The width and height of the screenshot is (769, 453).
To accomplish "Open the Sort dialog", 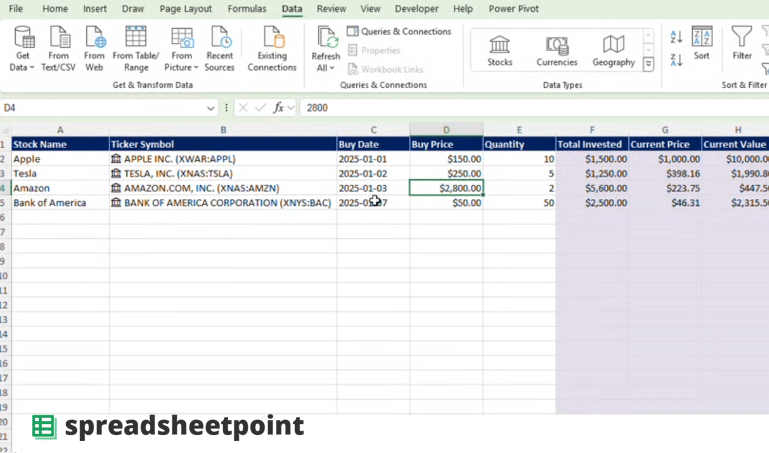I will (x=702, y=43).
